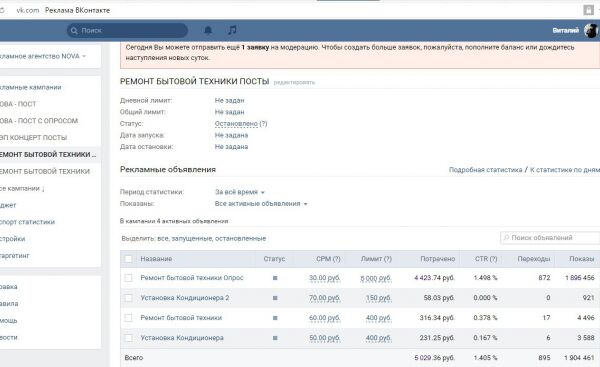Click the редактировать link next to campaign title
The width and height of the screenshot is (600, 367).
pos(294,82)
